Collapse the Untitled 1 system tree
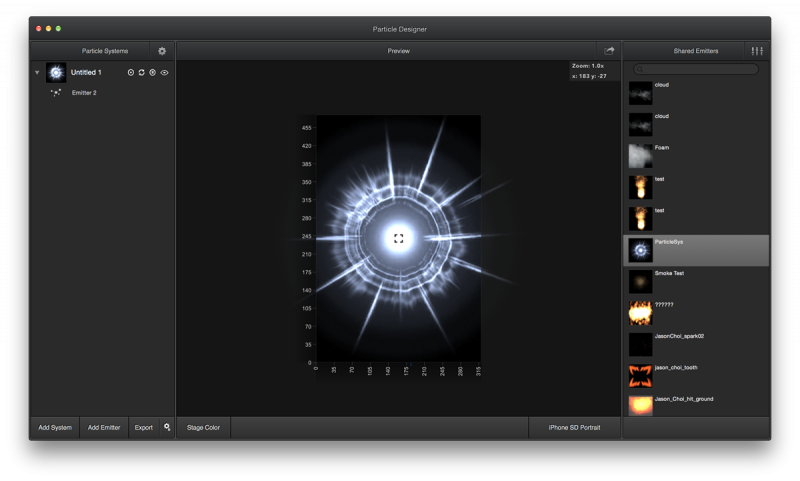 tap(37, 73)
